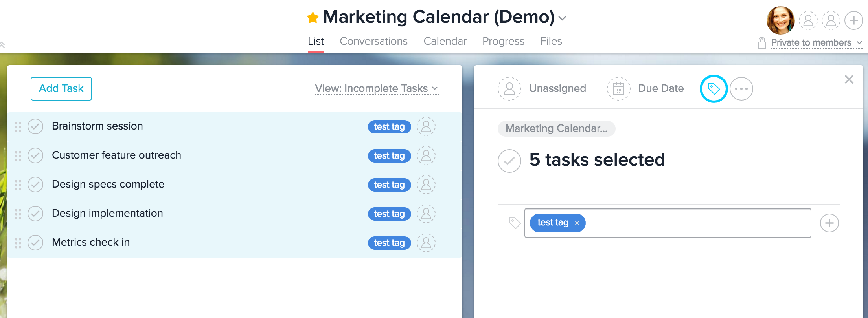Open the View: Incomplete Tasks dropdown

point(376,89)
